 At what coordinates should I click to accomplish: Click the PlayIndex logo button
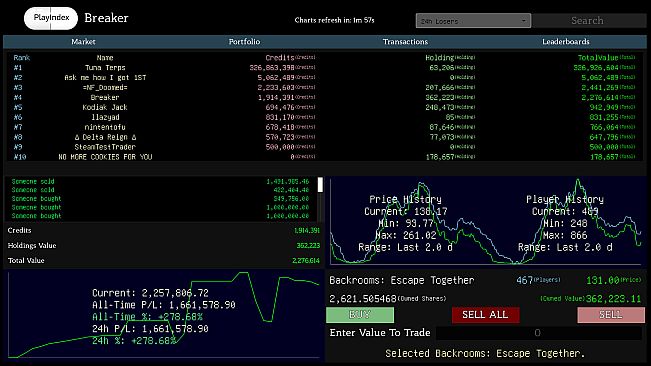pos(51,18)
